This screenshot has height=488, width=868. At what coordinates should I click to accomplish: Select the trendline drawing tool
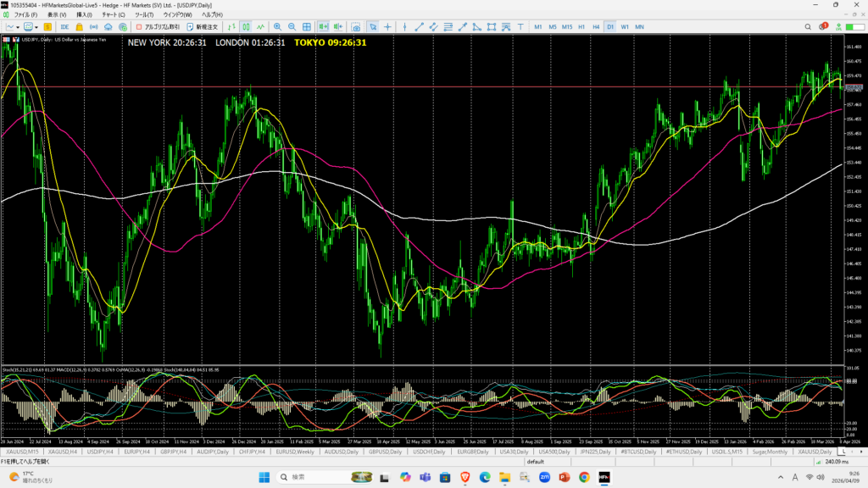pos(420,27)
